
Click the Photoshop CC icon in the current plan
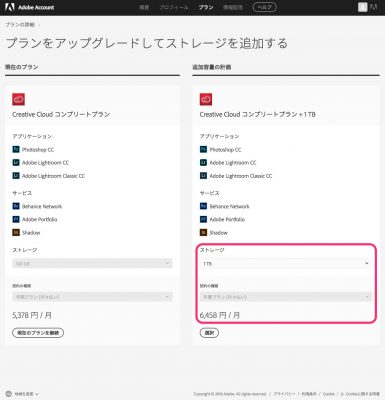click(16, 149)
